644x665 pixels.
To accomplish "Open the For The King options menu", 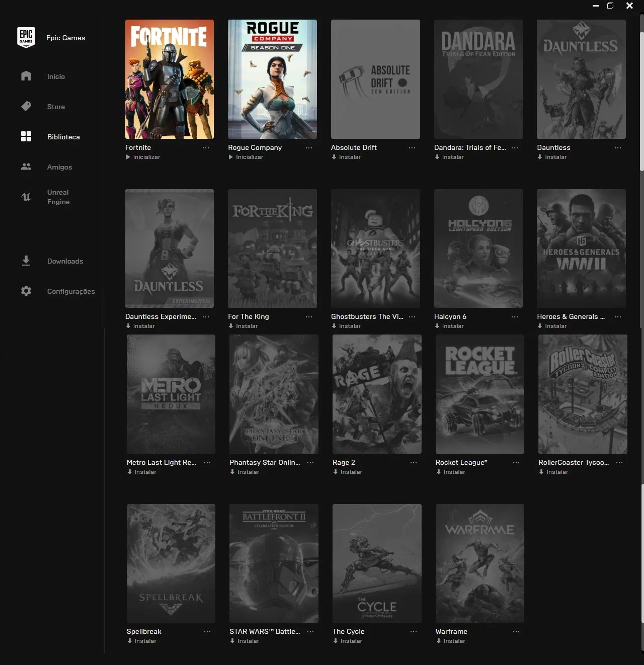I will pyautogui.click(x=309, y=316).
